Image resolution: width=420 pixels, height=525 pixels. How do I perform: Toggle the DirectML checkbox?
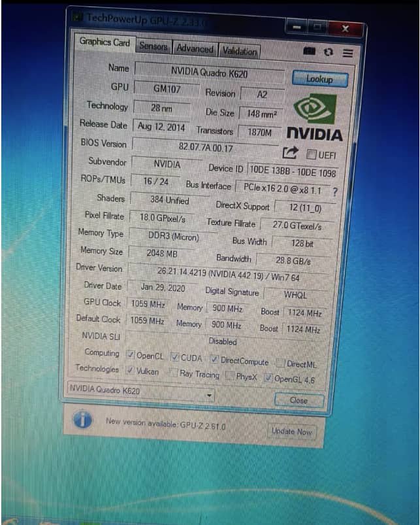(x=280, y=363)
